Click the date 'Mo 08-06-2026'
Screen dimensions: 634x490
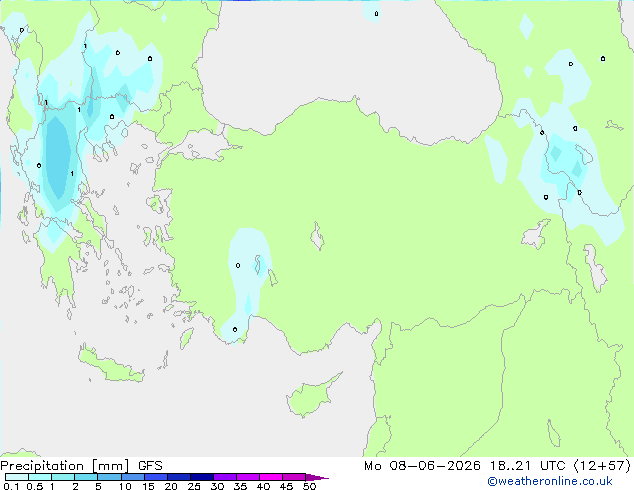click(422, 466)
